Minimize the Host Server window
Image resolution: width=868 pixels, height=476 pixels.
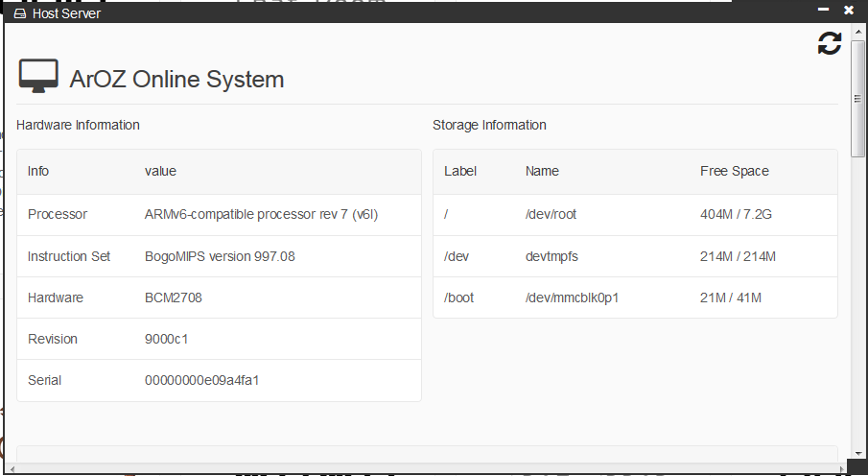point(823,10)
